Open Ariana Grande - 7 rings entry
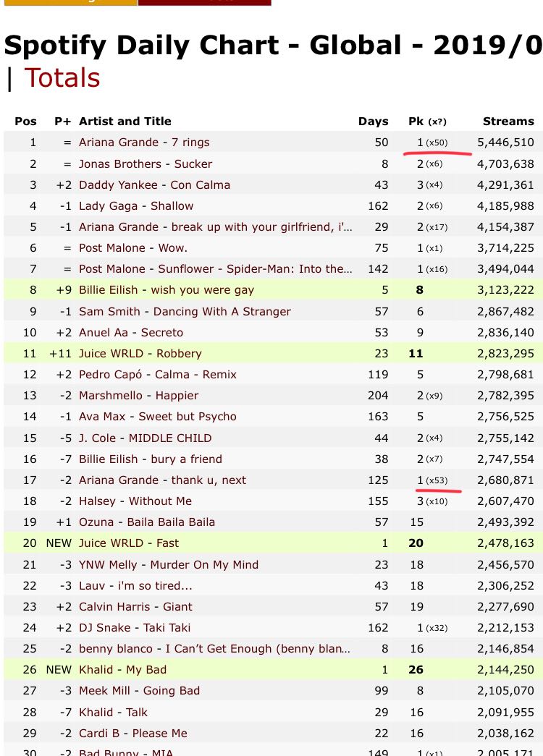 (x=144, y=143)
